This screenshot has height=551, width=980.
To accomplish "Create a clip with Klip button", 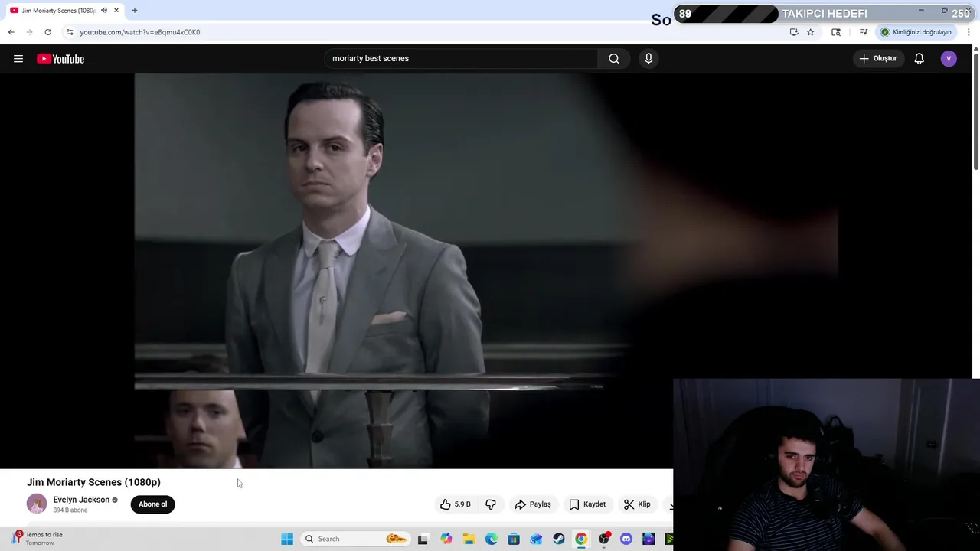I will (x=637, y=504).
